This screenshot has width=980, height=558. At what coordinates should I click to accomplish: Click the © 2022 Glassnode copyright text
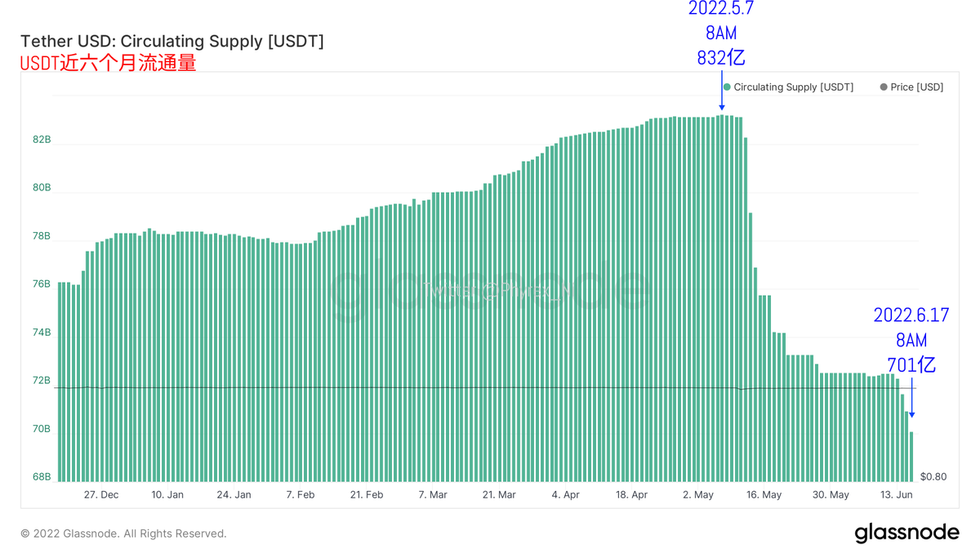coord(123,533)
